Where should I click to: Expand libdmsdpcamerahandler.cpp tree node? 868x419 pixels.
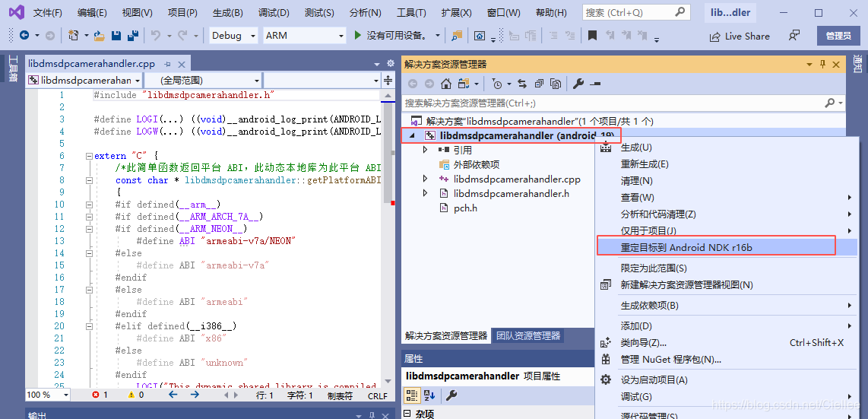(425, 179)
